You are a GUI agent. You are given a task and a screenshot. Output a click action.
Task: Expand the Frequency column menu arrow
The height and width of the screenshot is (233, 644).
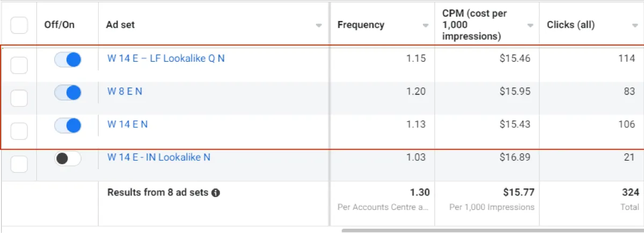(x=426, y=25)
